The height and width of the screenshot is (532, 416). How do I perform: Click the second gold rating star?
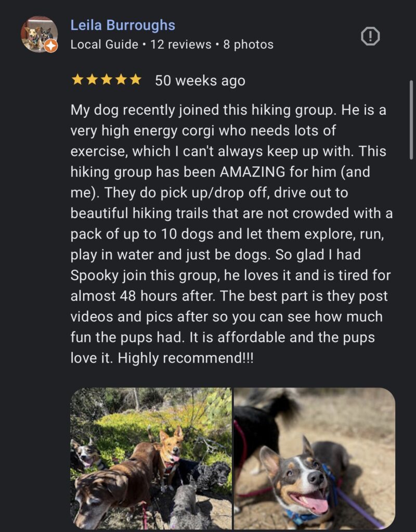[x=92, y=80]
